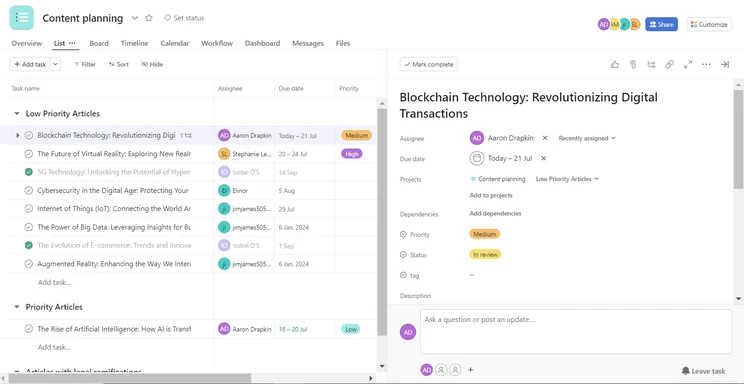Click Add to projects
Viewport: 744px width, 384px height.
point(491,195)
